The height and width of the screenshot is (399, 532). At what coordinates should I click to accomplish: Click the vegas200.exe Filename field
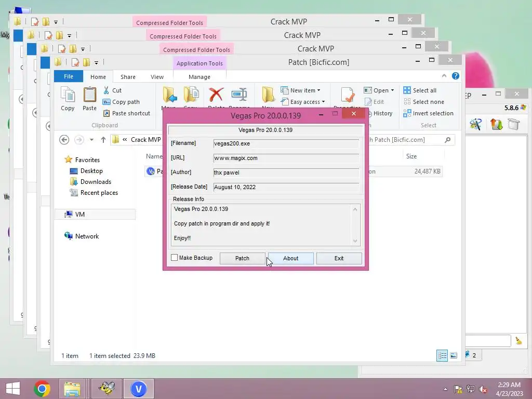point(286,143)
